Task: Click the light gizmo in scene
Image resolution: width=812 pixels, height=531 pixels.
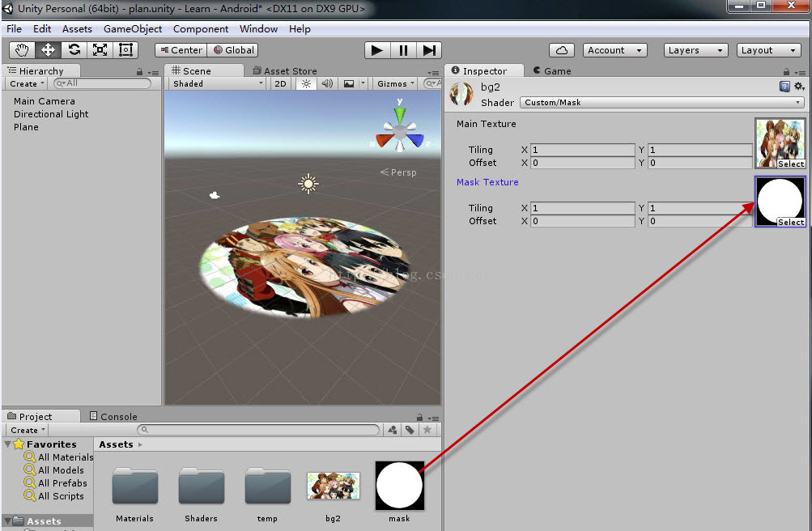Action: 308,184
